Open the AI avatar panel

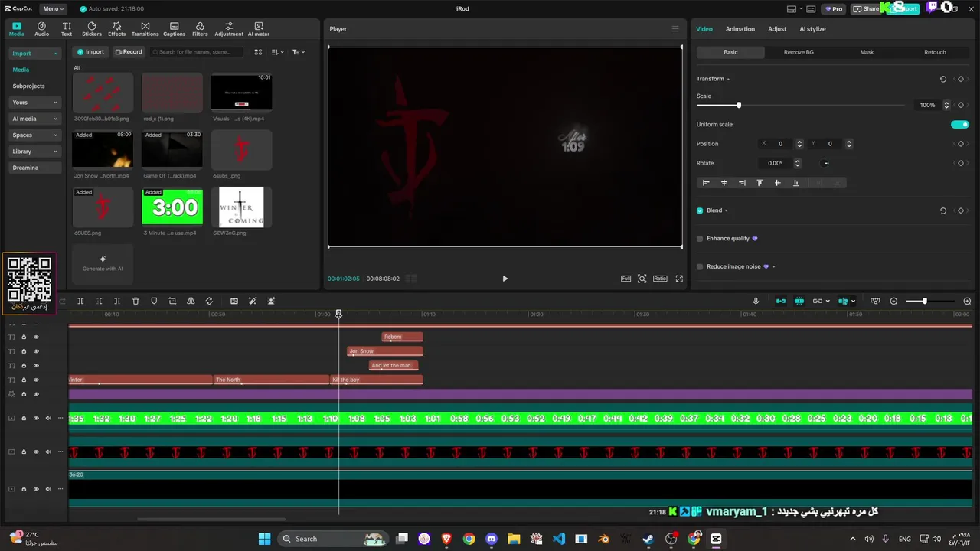pyautogui.click(x=259, y=29)
